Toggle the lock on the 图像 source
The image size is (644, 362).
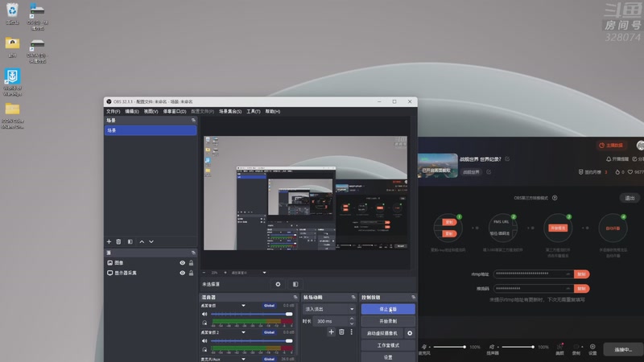pos(191,263)
